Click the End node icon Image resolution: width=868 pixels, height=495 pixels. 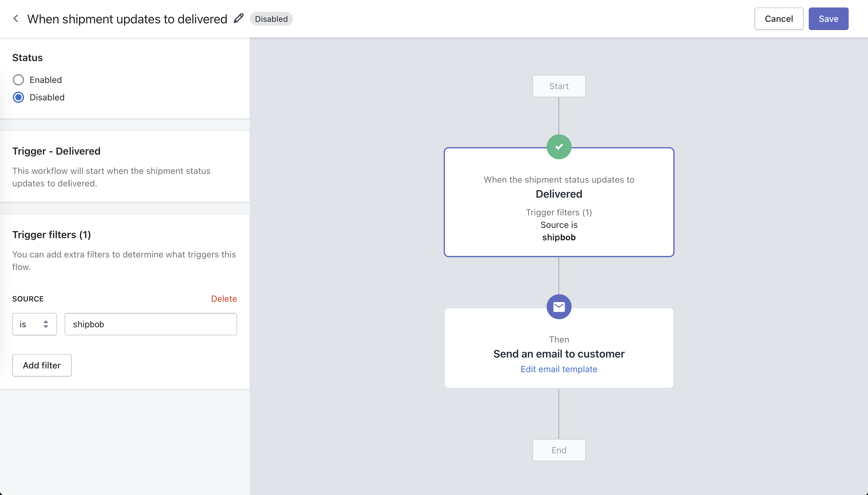coord(558,450)
